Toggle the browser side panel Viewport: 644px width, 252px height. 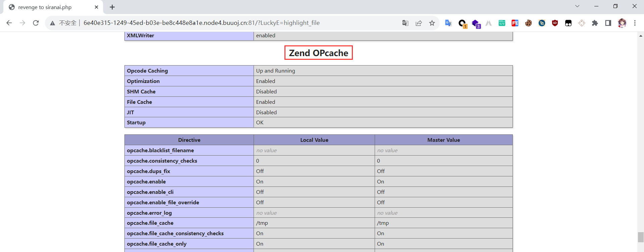click(608, 23)
